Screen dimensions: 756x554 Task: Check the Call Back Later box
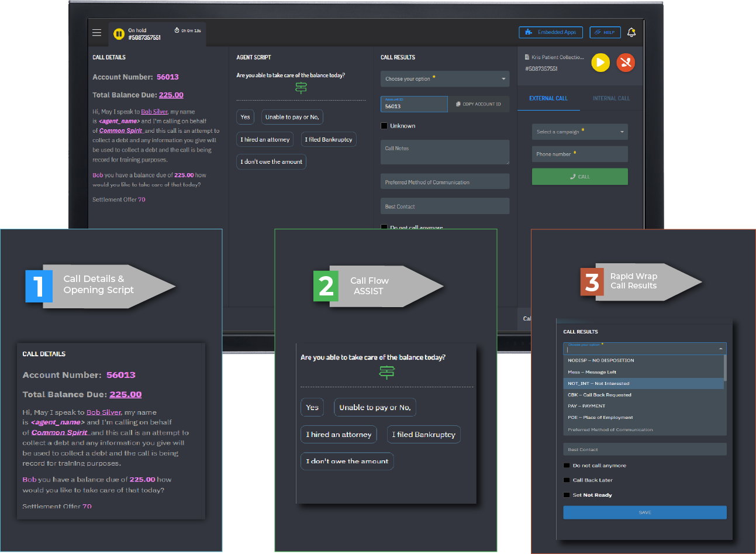coord(566,480)
